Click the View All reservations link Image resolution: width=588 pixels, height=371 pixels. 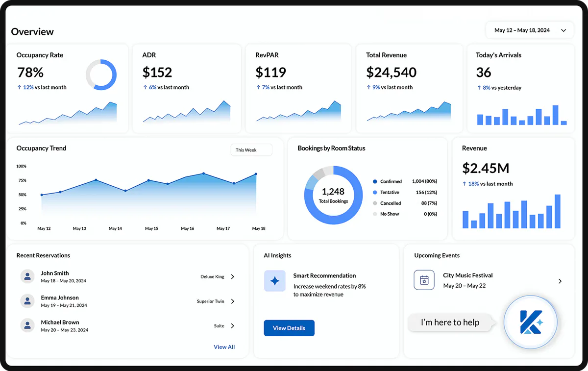click(224, 347)
